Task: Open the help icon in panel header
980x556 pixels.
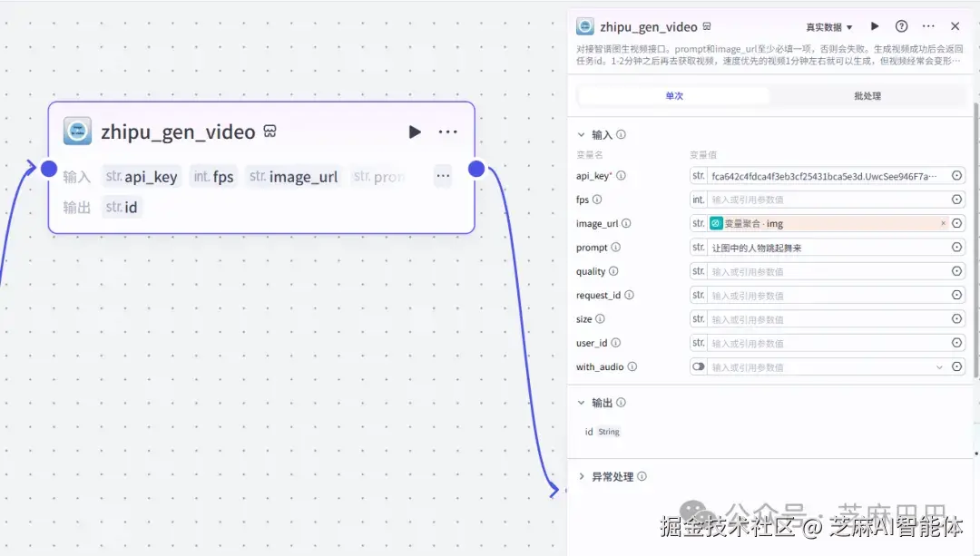Action: (x=901, y=26)
